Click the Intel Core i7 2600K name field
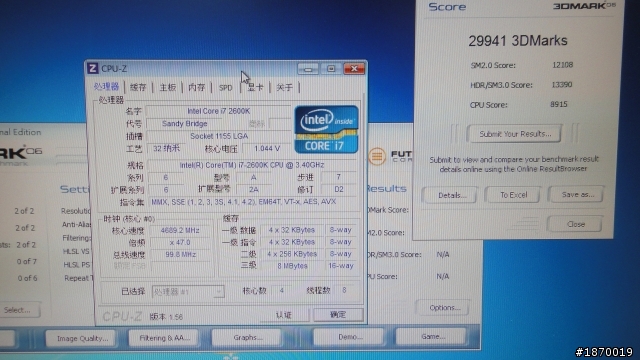 click(218, 111)
